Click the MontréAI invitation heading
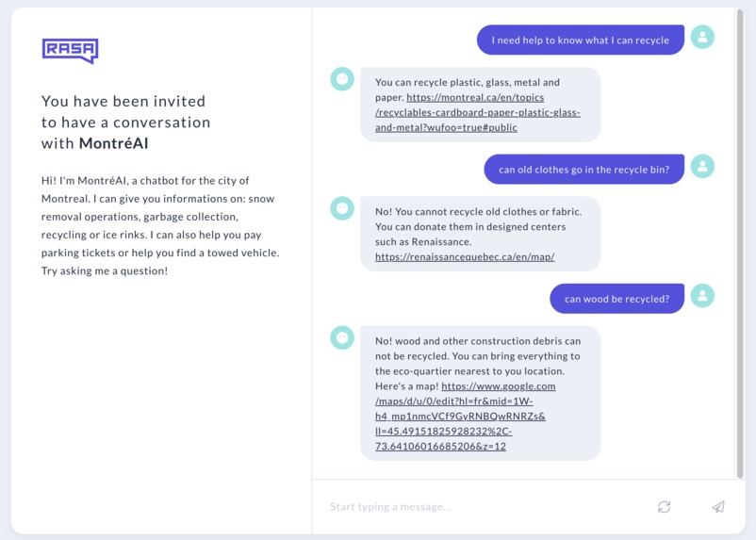 [125, 123]
